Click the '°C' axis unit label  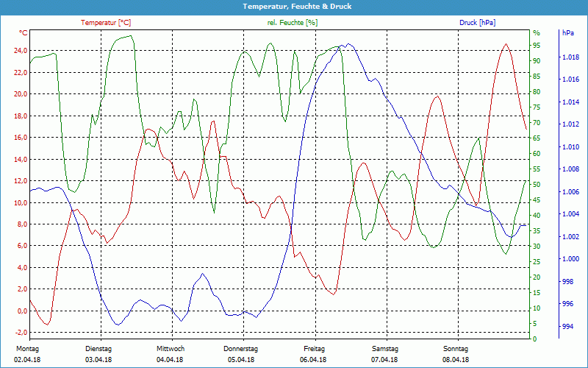click(23, 33)
